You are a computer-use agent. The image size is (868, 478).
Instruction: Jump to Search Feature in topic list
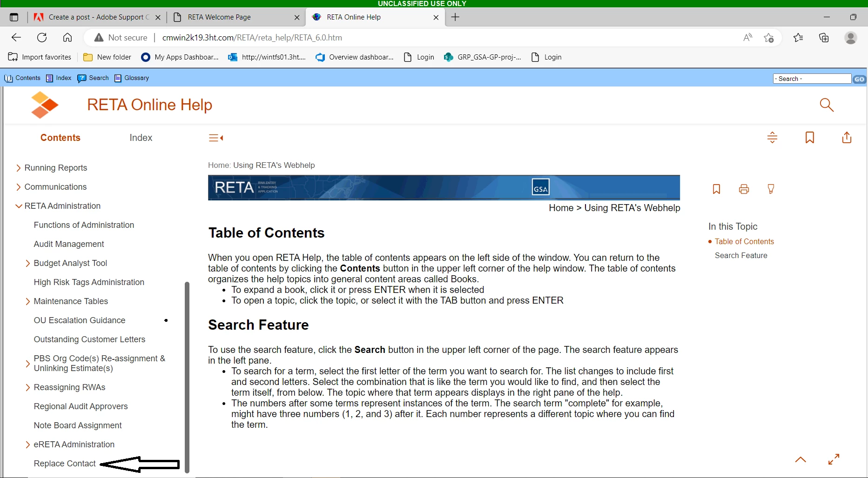click(x=741, y=255)
